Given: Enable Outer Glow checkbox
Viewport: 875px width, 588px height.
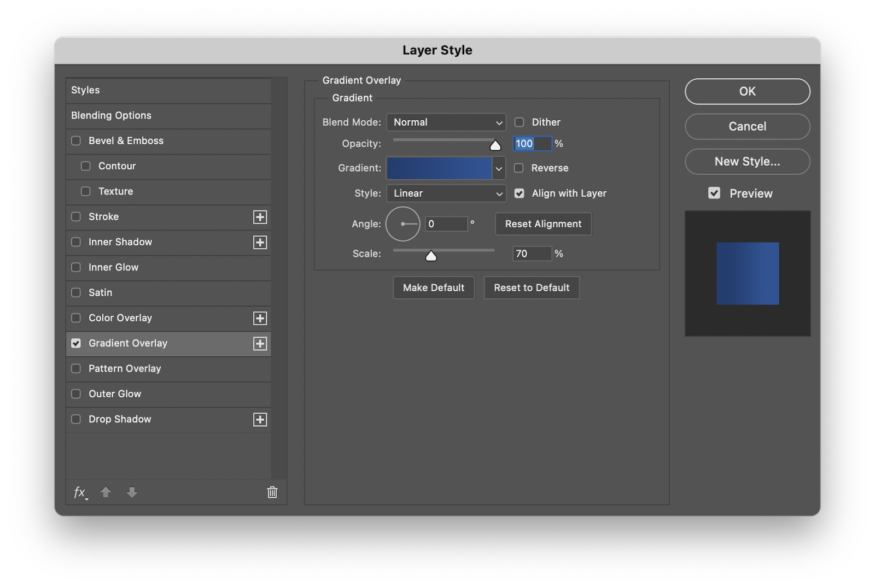Looking at the screenshot, I should point(76,394).
